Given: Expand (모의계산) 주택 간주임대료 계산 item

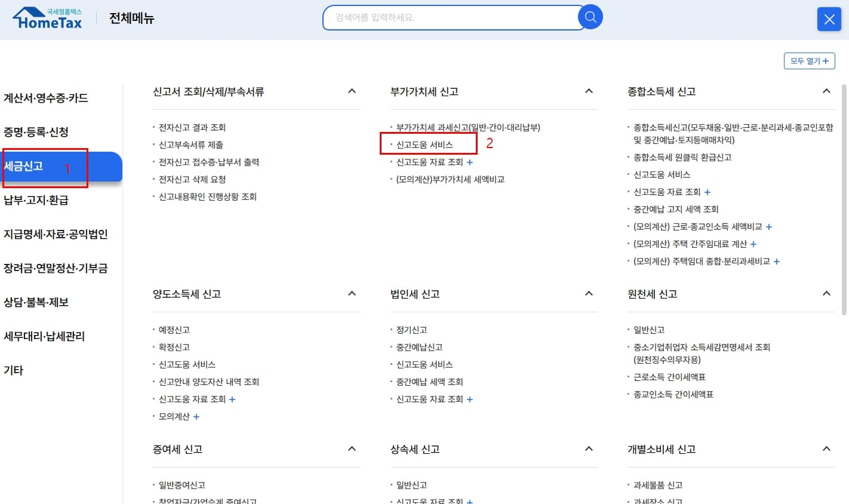Looking at the screenshot, I should (x=753, y=244).
